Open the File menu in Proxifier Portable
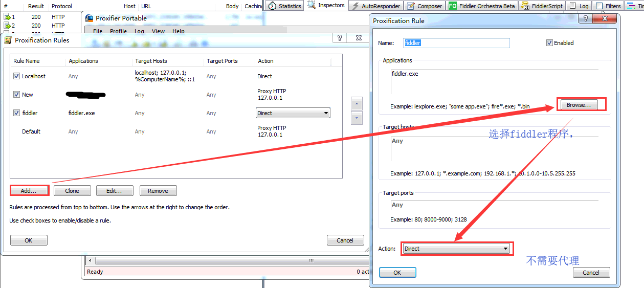Image resolution: width=644 pixels, height=288 pixels. 98,31
